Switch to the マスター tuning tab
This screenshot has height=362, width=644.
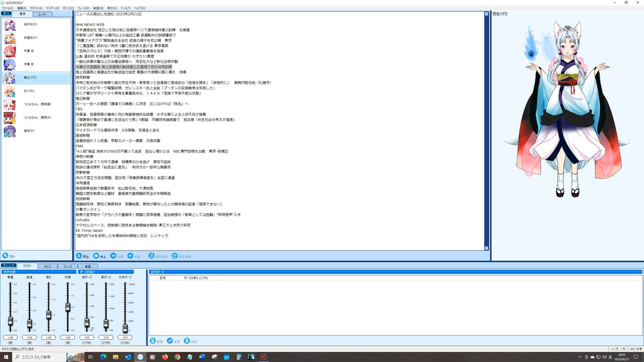click(x=28, y=266)
